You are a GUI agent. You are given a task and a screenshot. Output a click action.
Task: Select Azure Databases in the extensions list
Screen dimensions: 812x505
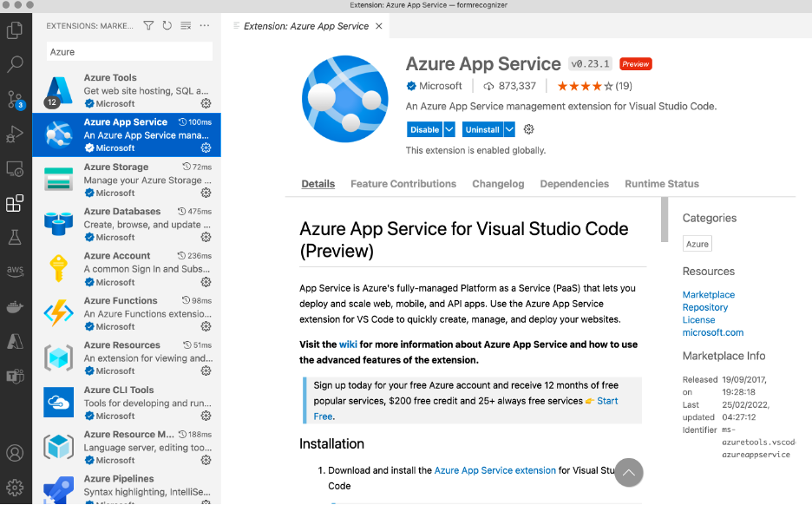pos(127,224)
